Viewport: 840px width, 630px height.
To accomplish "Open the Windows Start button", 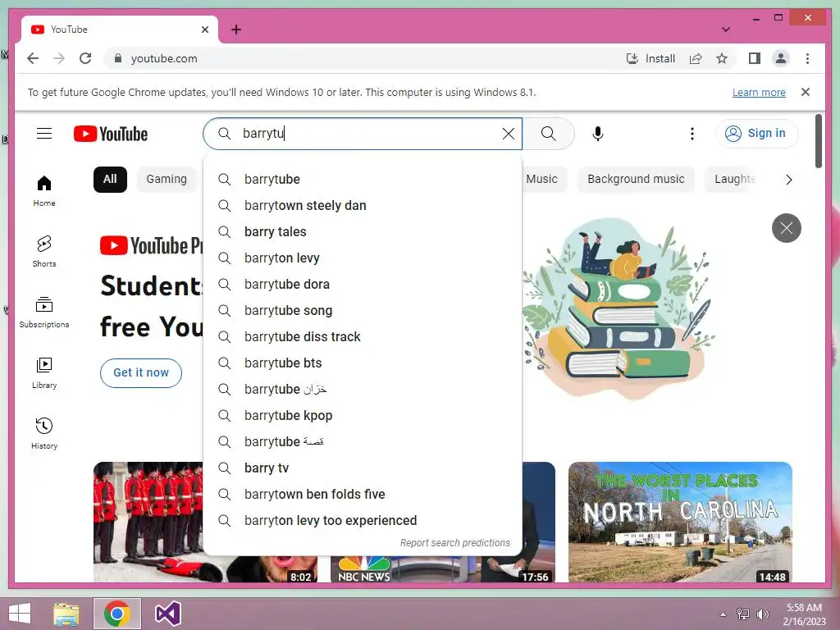I will (x=20, y=614).
